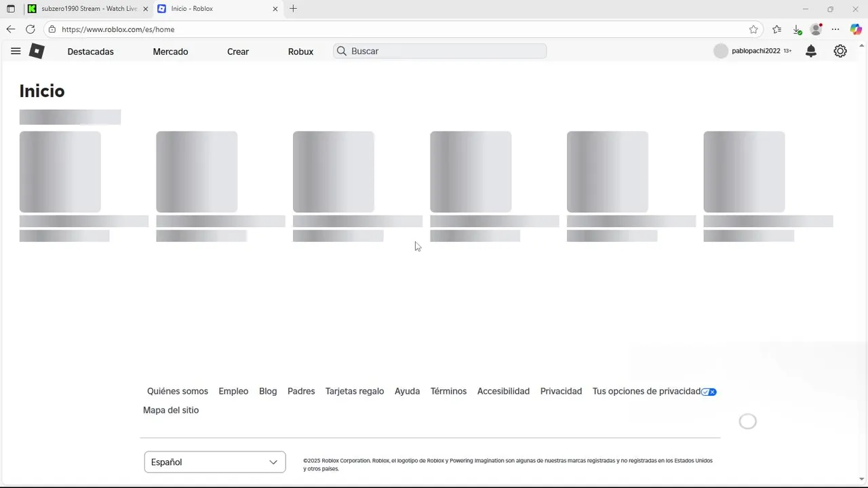Screen dimensions: 868x488
Task: Click the 13+ age label
Action: pyautogui.click(x=787, y=51)
